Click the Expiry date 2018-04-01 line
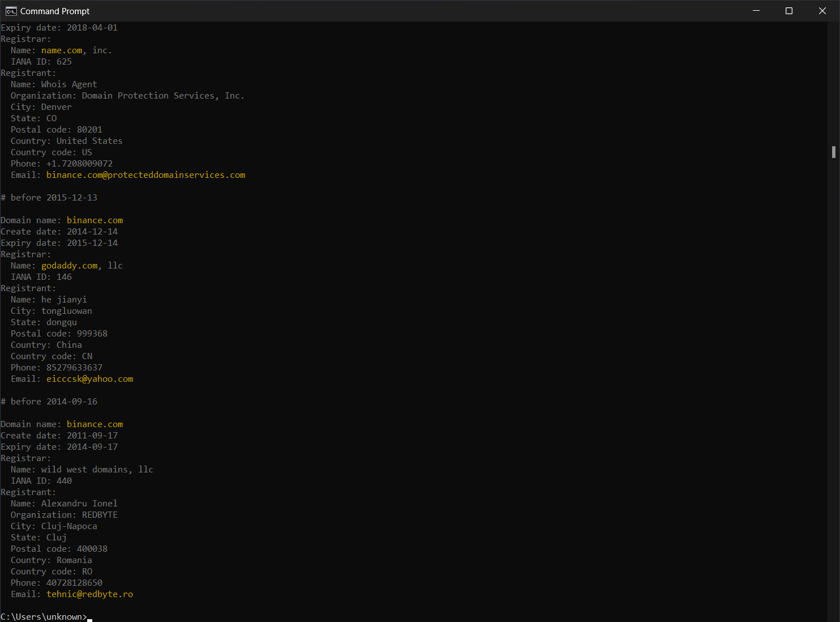The height and width of the screenshot is (622, 840). point(59,27)
